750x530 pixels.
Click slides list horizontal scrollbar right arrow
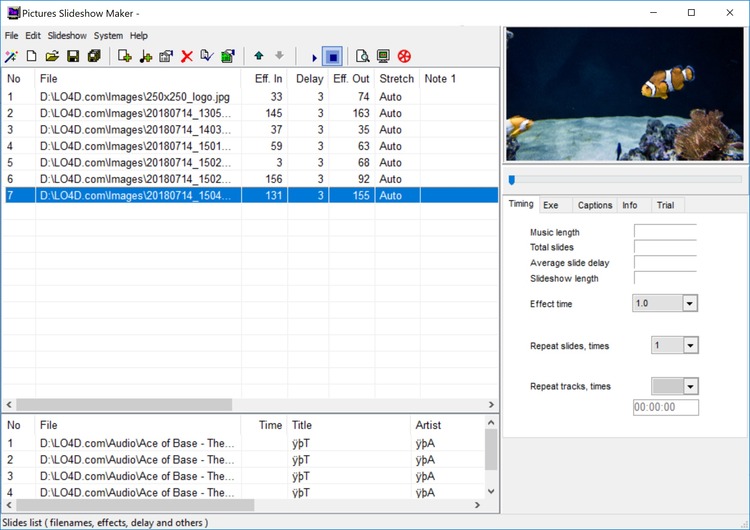(491, 405)
